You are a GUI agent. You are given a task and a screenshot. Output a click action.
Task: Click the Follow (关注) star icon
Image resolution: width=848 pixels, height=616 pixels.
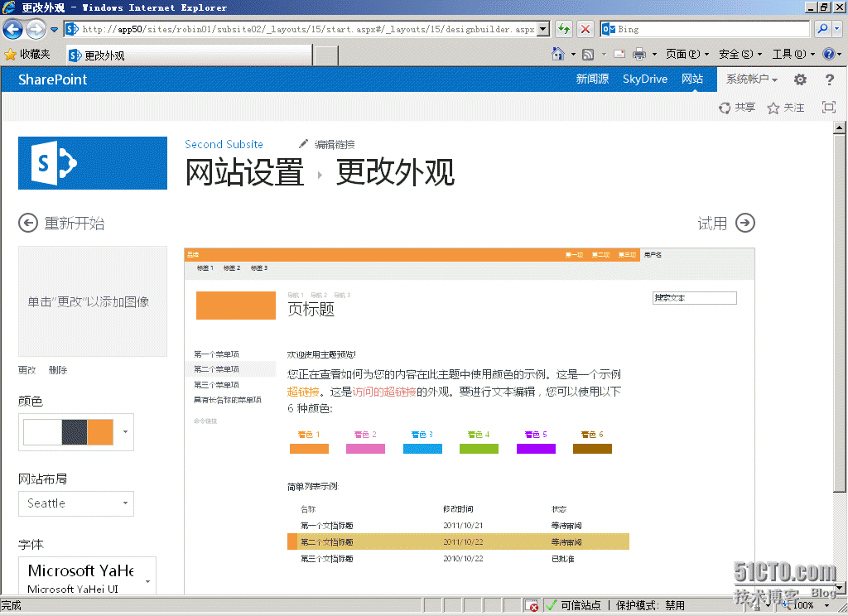tap(773, 108)
